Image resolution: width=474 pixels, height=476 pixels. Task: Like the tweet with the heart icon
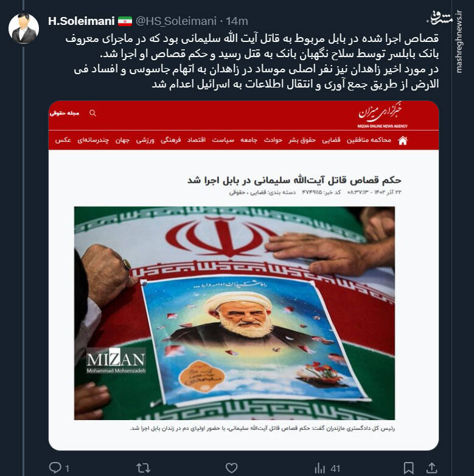click(x=232, y=468)
